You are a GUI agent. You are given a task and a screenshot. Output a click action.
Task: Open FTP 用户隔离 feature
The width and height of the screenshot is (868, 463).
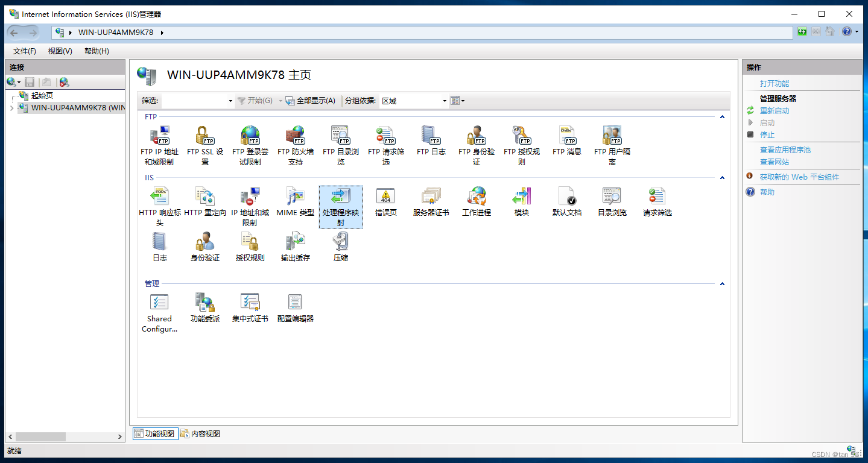[612, 145]
